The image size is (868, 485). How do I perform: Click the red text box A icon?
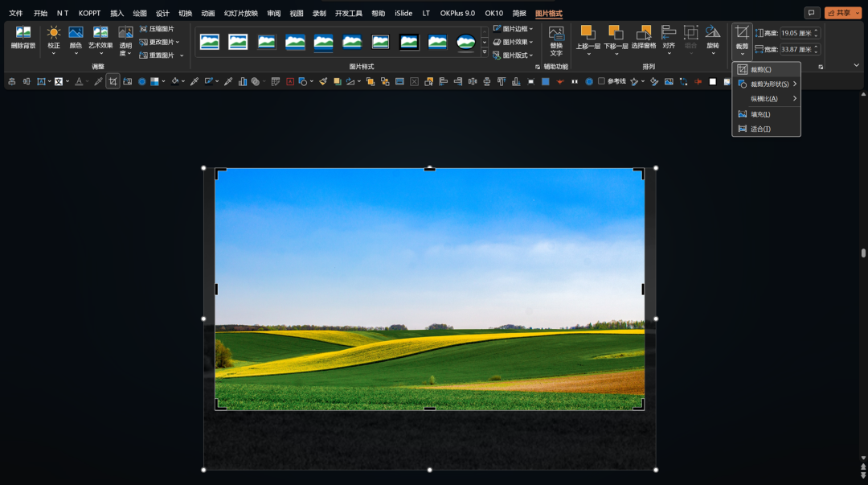[290, 81]
